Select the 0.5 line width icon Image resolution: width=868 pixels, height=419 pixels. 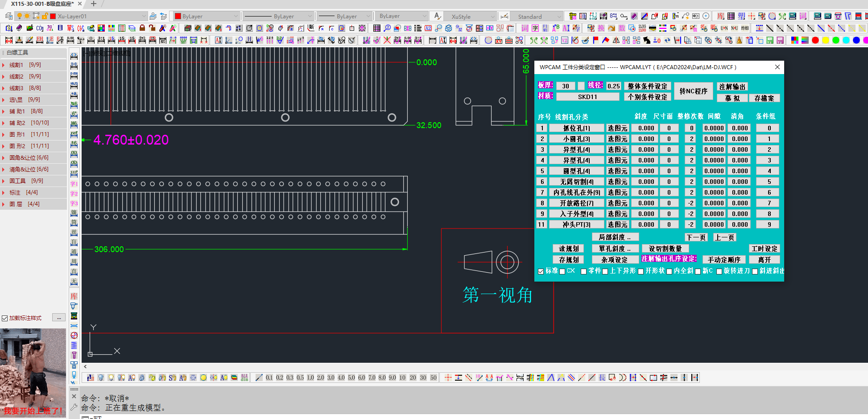click(x=300, y=378)
